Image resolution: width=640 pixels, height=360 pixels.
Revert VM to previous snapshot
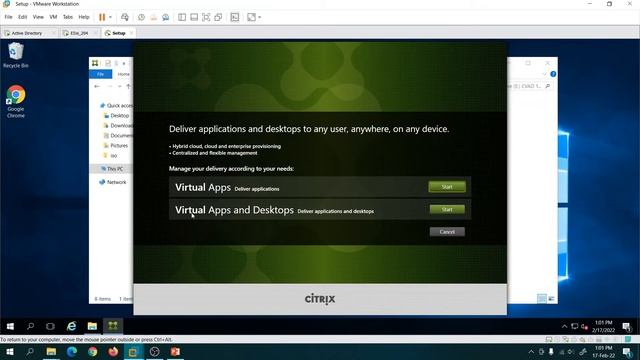(153, 17)
